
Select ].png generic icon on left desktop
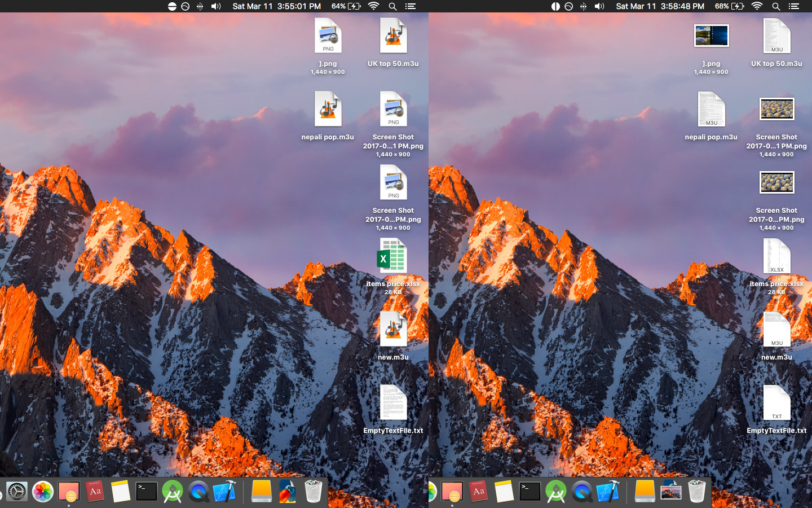coord(328,36)
